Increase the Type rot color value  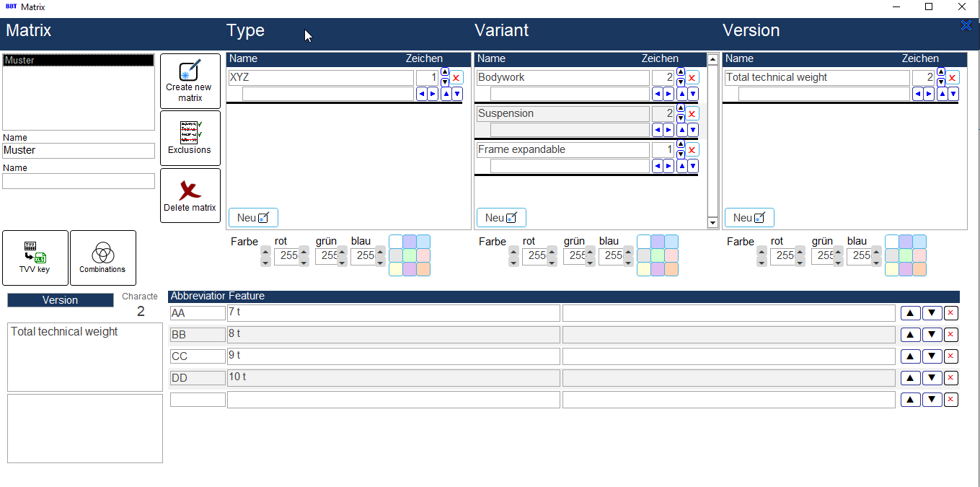coord(304,251)
